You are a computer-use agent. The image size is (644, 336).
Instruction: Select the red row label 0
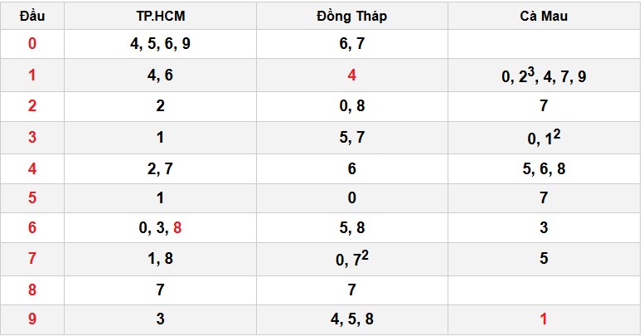[32, 44]
